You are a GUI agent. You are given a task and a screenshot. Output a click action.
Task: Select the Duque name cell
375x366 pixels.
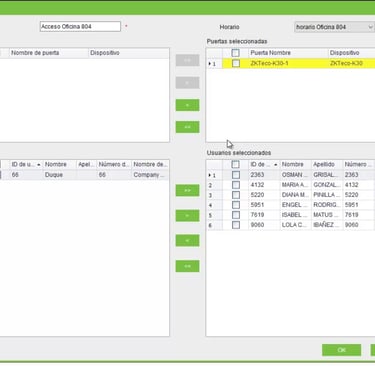59,175
